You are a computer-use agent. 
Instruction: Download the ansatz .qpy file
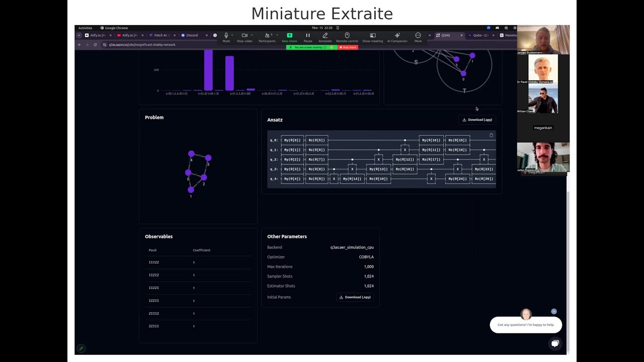point(477,120)
